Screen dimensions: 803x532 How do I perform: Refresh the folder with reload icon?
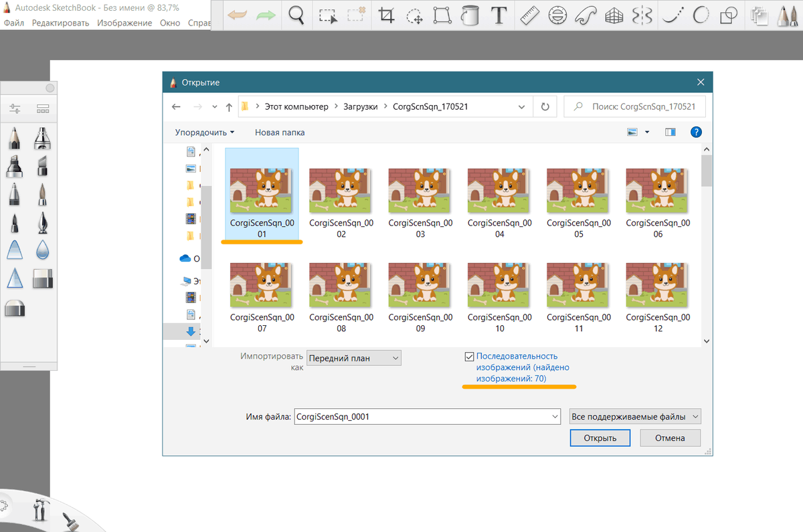[545, 106]
